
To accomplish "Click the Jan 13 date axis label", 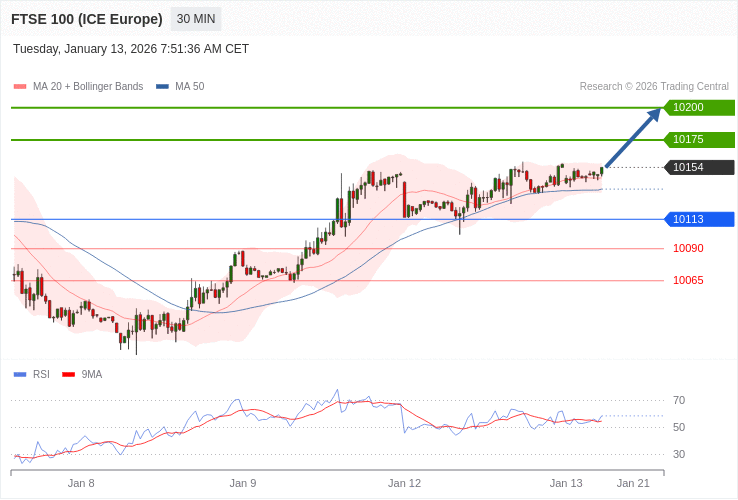I will click(x=566, y=484).
